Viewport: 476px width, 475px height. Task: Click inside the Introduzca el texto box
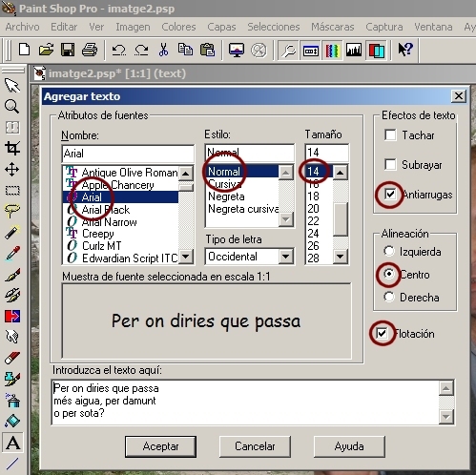pyautogui.click(x=245, y=402)
